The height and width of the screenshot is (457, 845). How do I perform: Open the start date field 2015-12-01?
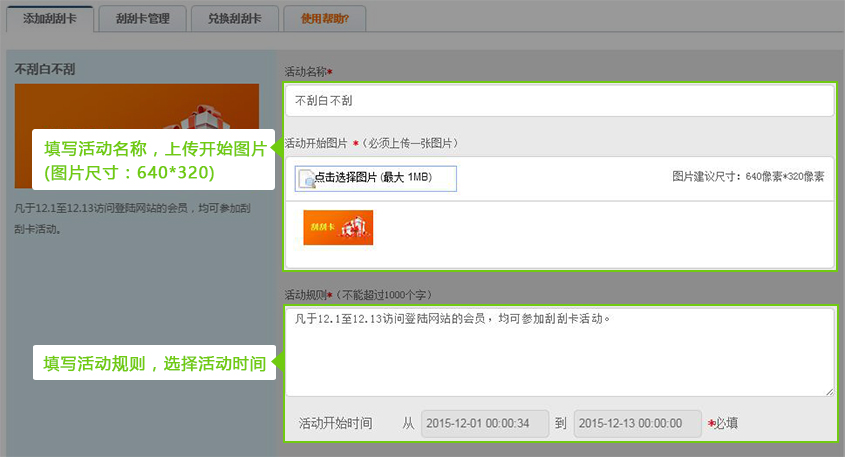click(485, 424)
